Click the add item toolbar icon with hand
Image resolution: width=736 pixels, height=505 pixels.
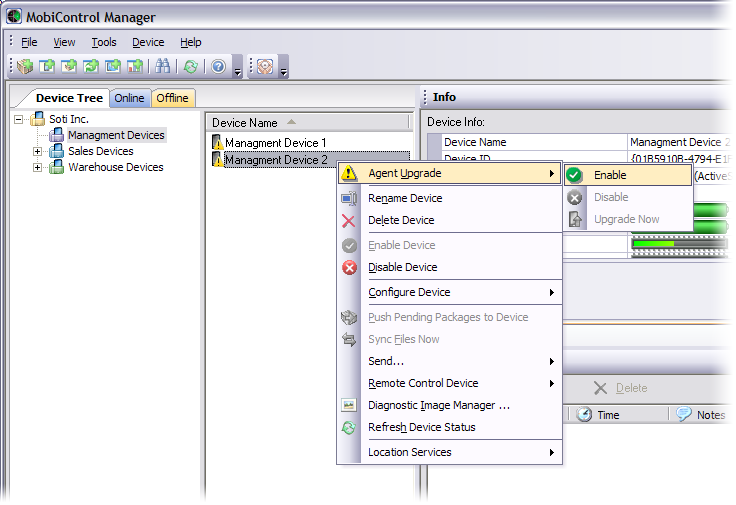tap(69, 66)
